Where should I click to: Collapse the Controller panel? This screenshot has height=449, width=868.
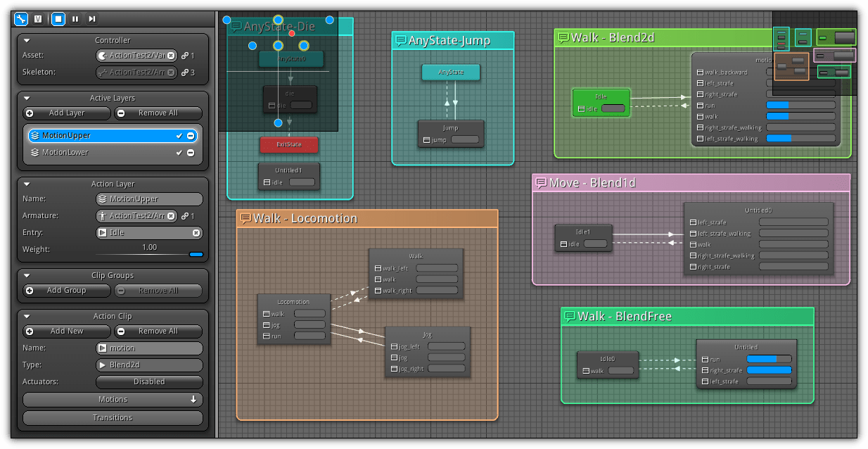[x=25, y=40]
